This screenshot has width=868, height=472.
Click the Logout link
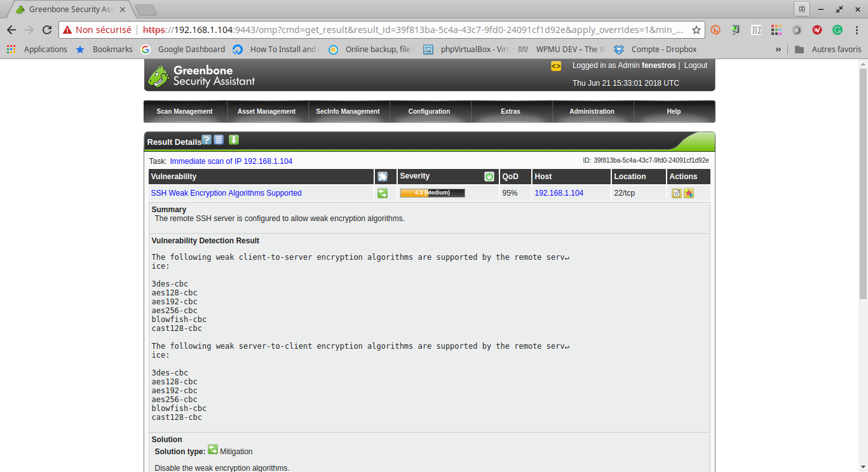click(x=696, y=65)
